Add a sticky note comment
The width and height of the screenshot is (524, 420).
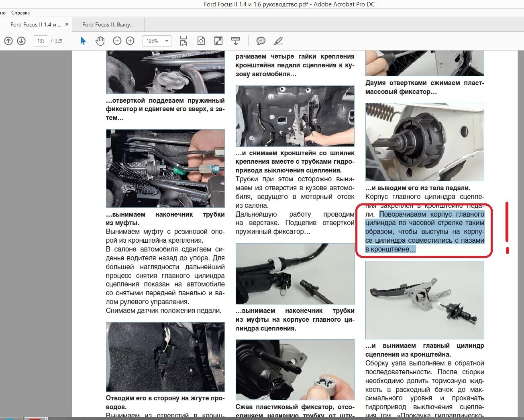point(261,41)
